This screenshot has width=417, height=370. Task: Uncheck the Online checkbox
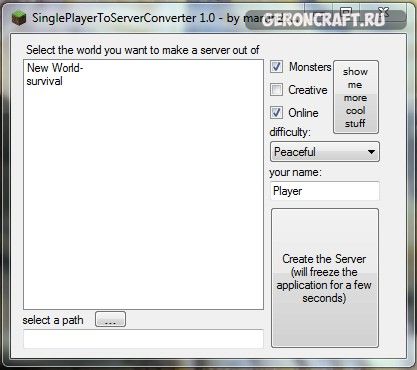tap(276, 113)
